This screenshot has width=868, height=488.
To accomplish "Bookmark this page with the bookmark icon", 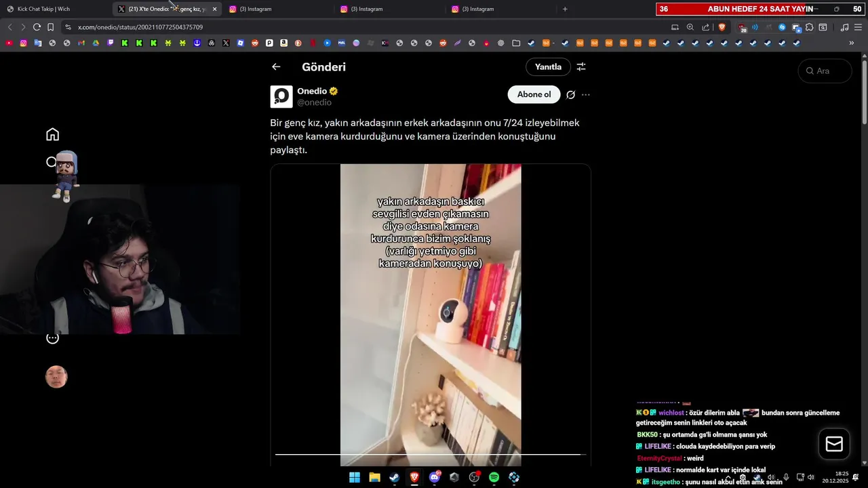I will (50, 27).
